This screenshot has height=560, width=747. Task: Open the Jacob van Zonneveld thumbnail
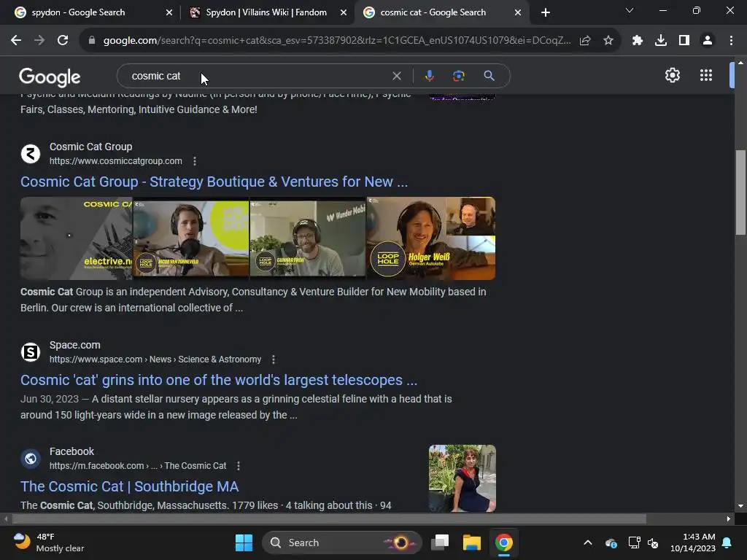(x=190, y=238)
